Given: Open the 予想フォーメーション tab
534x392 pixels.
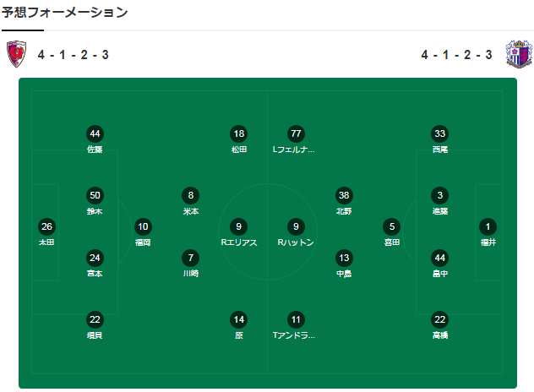Looking at the screenshot, I should click(x=65, y=13).
